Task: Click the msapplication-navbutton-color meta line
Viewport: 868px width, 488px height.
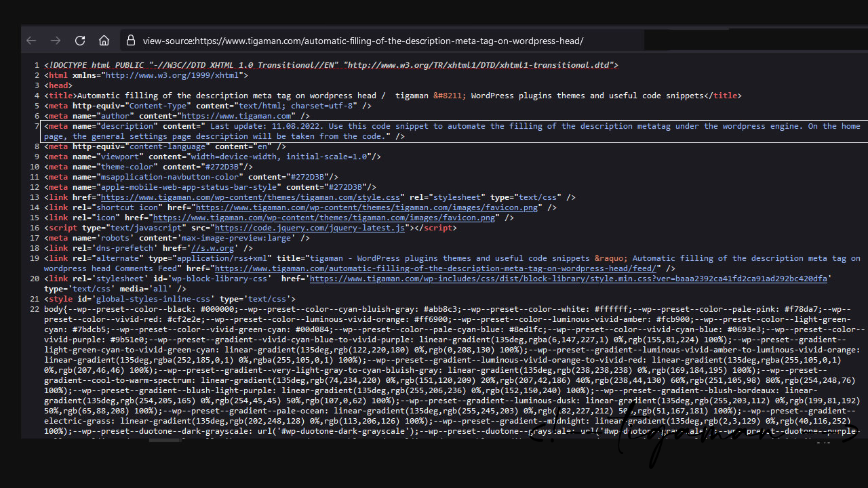Action: (x=191, y=177)
